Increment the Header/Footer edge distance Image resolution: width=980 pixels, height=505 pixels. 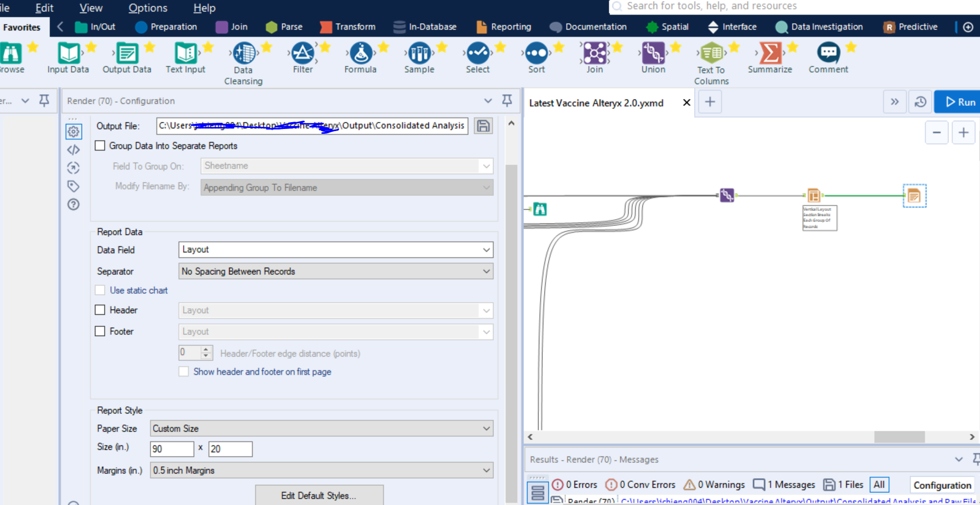pos(206,349)
